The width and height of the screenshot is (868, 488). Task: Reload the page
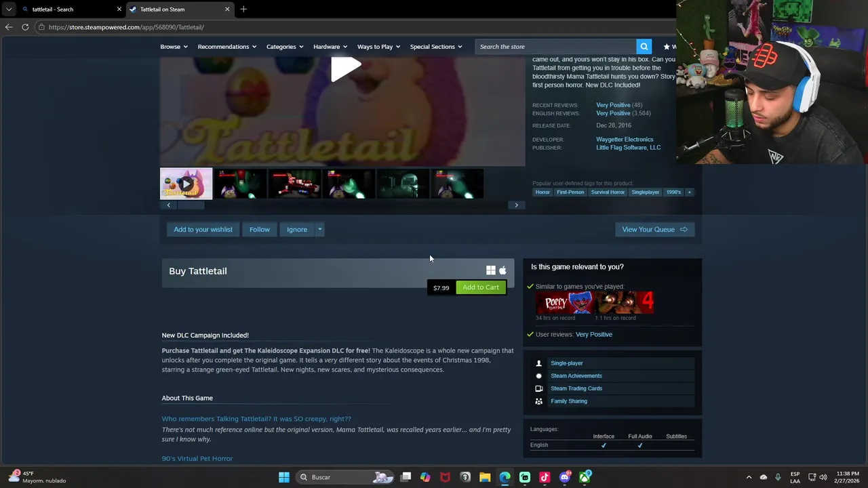(x=25, y=27)
